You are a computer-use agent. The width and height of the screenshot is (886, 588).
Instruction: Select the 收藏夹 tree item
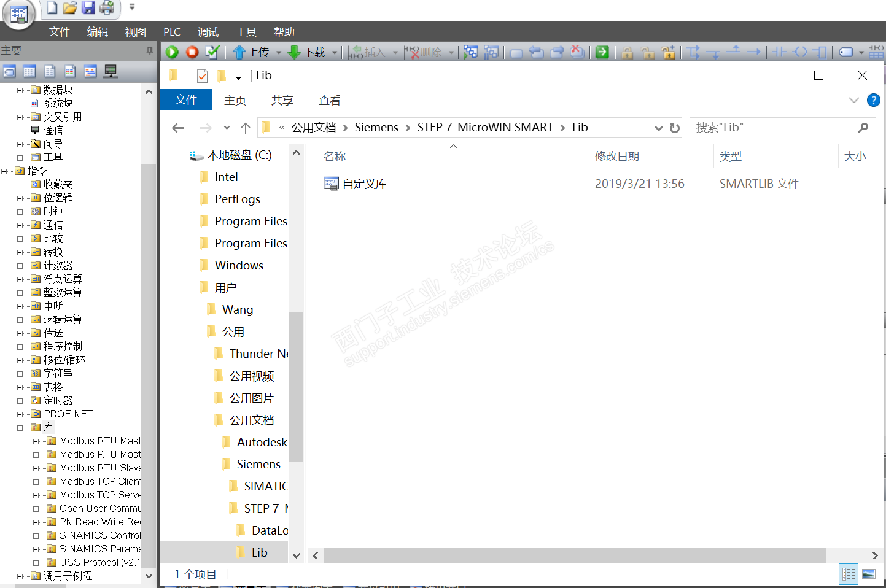[x=58, y=184]
